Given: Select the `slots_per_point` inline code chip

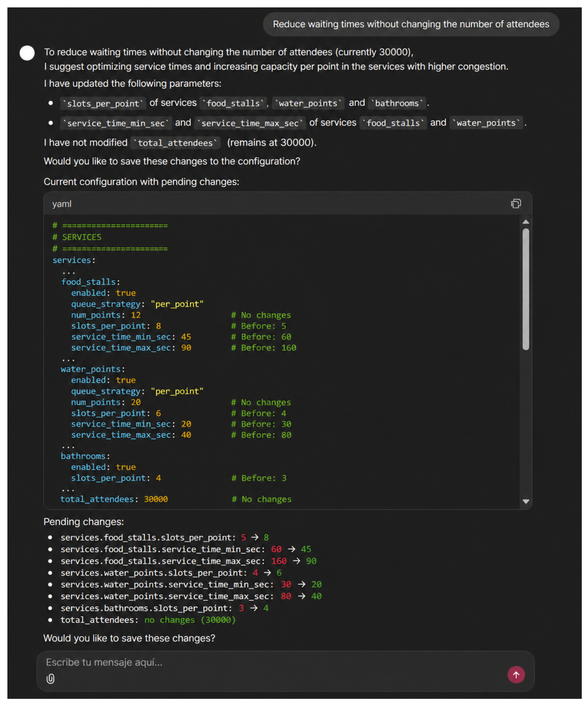Looking at the screenshot, I should 103,104.
